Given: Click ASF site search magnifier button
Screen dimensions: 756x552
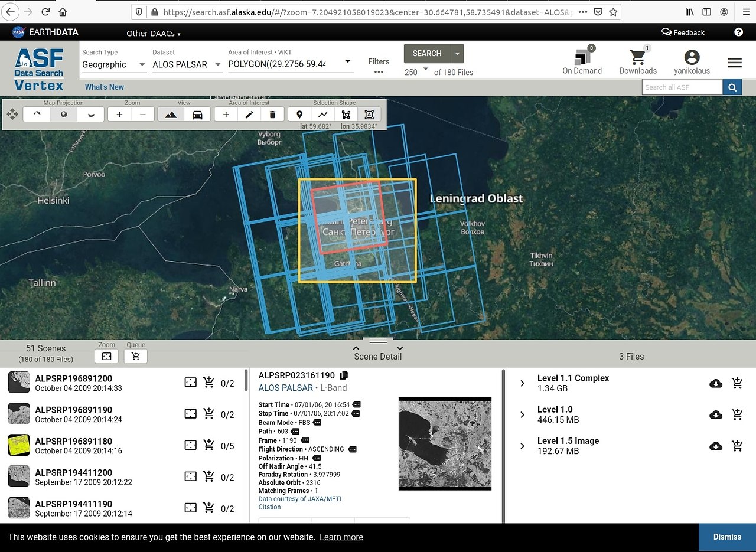Looking at the screenshot, I should point(732,87).
